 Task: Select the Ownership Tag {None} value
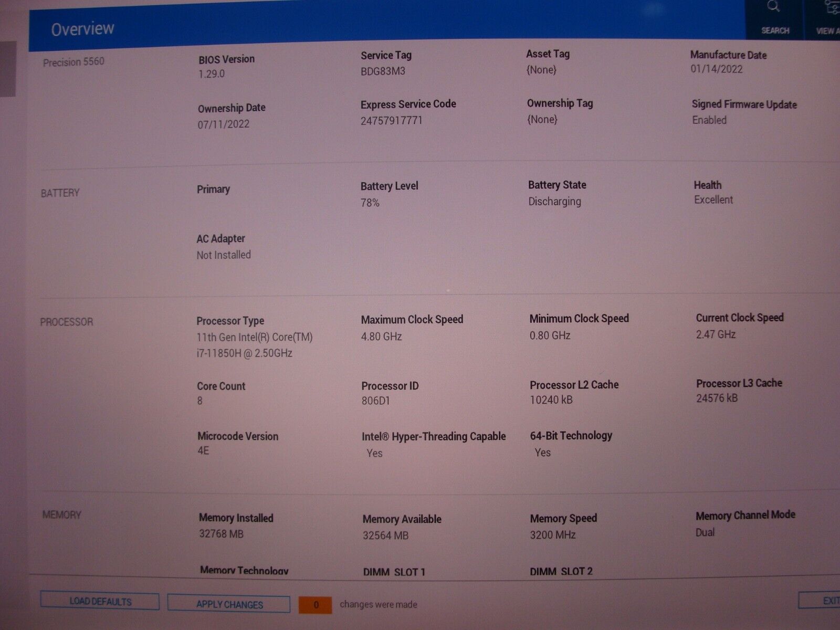coord(542,119)
